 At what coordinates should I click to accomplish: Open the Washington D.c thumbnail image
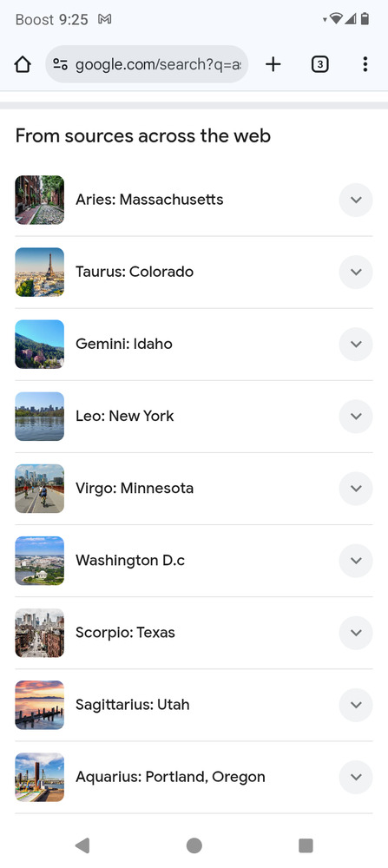coord(39,561)
